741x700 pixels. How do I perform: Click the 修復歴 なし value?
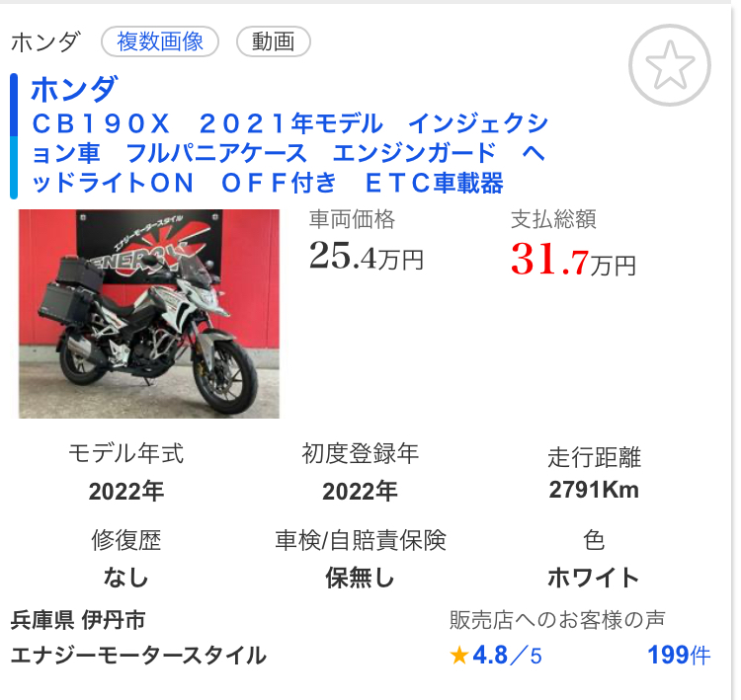[x=126, y=578]
